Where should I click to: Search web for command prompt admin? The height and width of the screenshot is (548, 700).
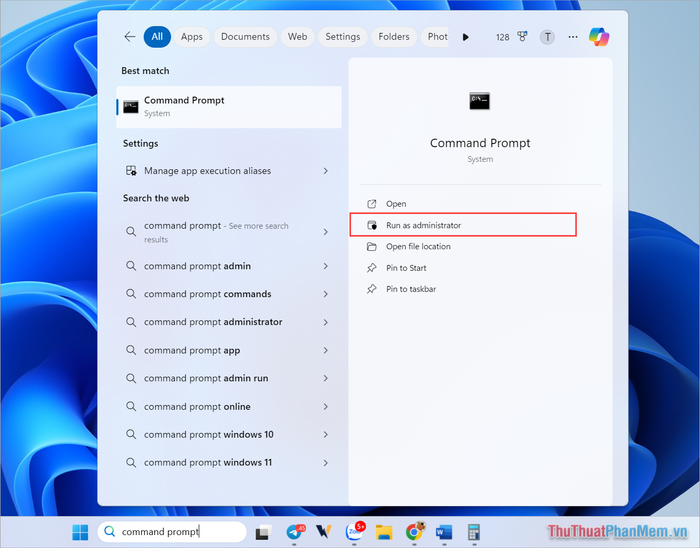[229, 266]
